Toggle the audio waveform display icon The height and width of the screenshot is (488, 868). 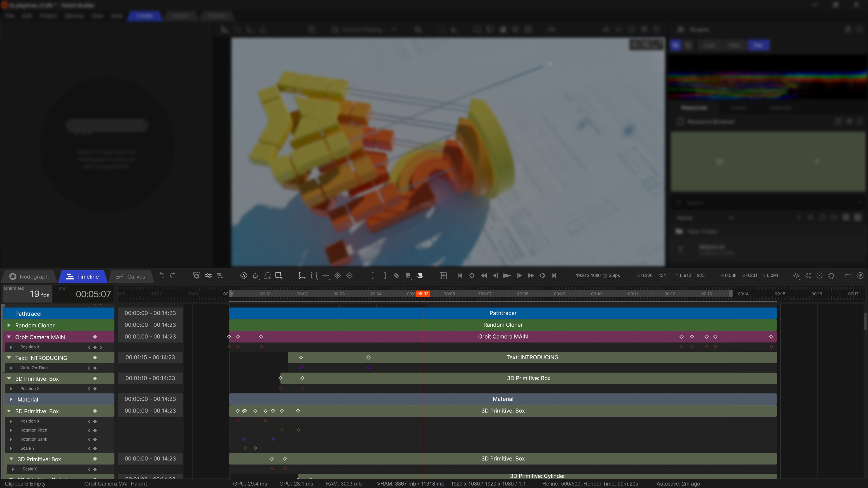click(796, 276)
